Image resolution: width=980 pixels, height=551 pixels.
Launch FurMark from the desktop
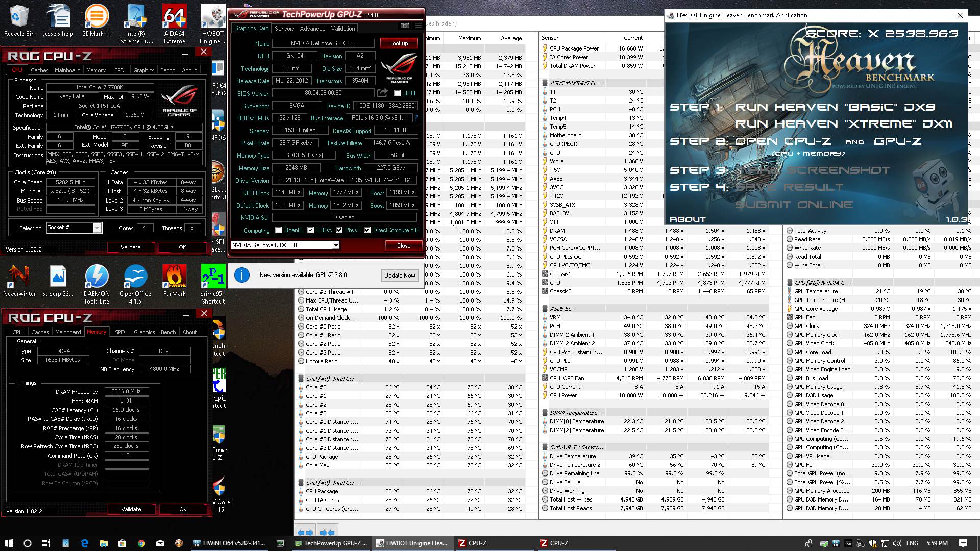click(174, 281)
